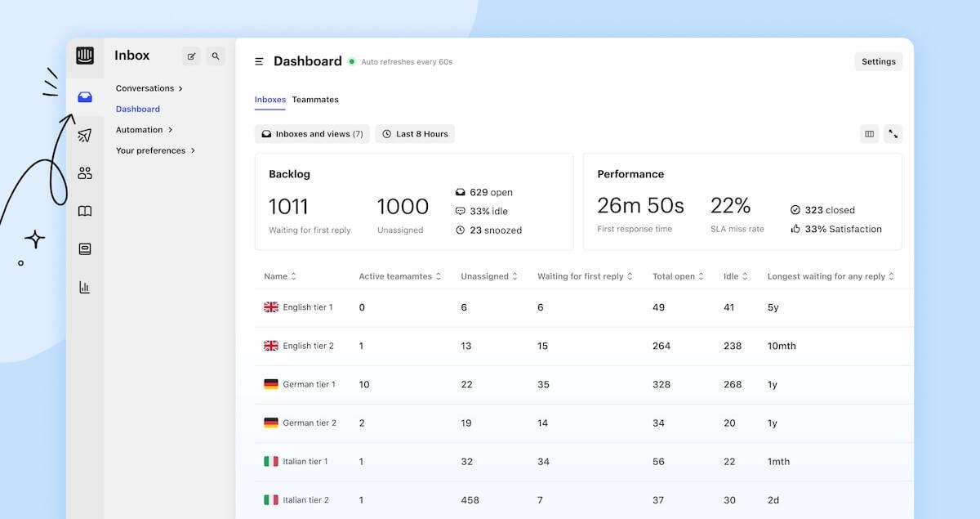This screenshot has width=980, height=519.
Task: Click the search icon next to Inbox
Action: coord(216,56)
